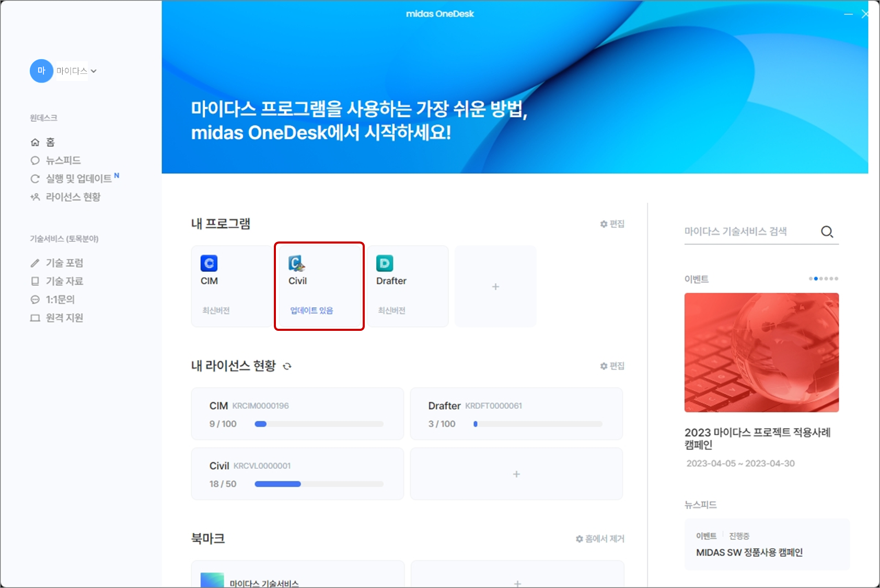Launch the Drafter program icon
880x588 pixels.
point(385,263)
